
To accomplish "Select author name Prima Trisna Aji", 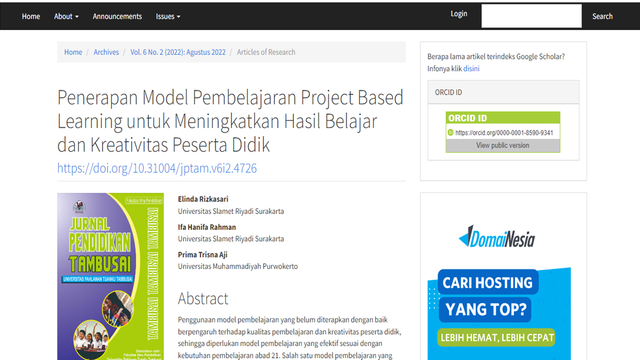I will [x=202, y=255].
